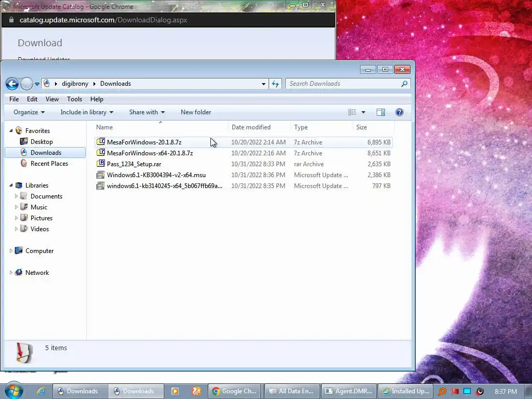Open the Tools menu
The width and height of the screenshot is (532, 399).
[74, 99]
